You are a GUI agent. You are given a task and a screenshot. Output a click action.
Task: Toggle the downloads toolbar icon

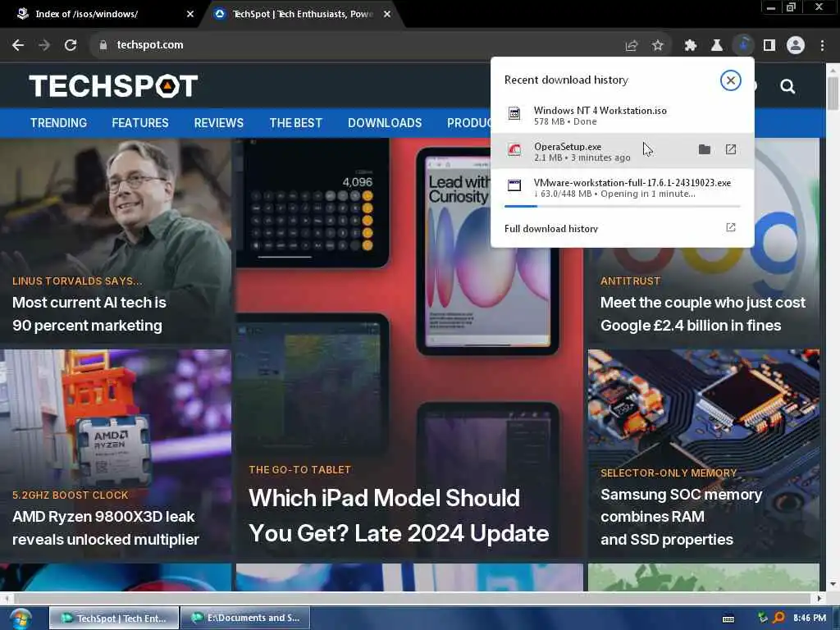click(743, 46)
